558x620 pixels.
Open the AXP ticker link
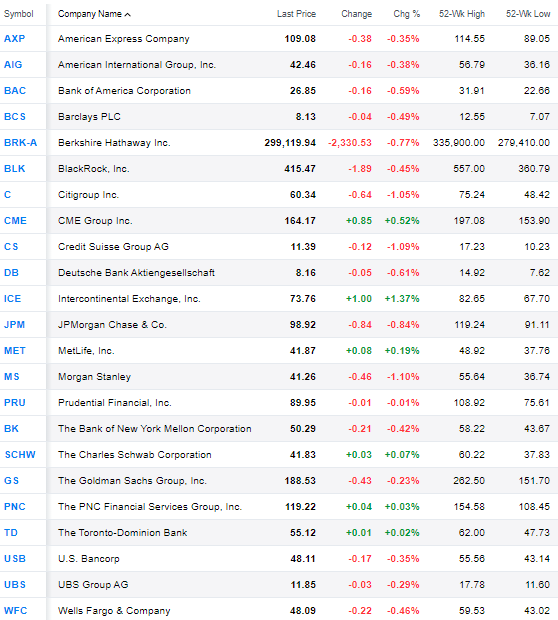pyautogui.click(x=15, y=39)
